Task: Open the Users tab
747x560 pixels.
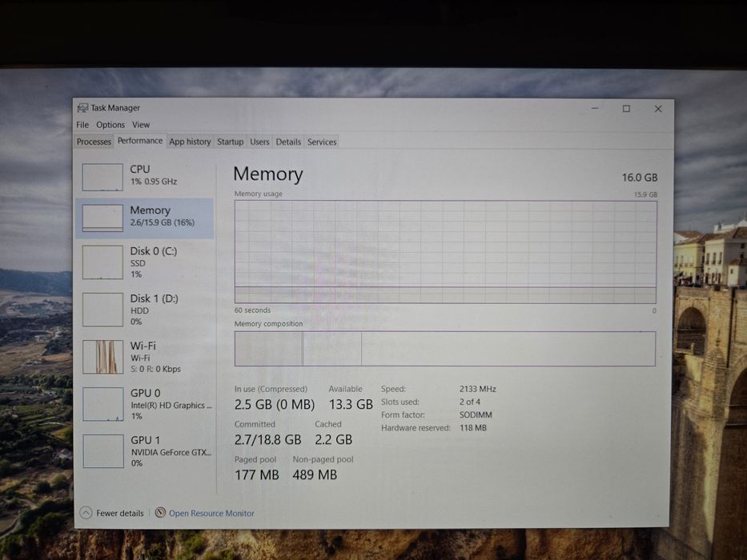Action: pos(259,142)
